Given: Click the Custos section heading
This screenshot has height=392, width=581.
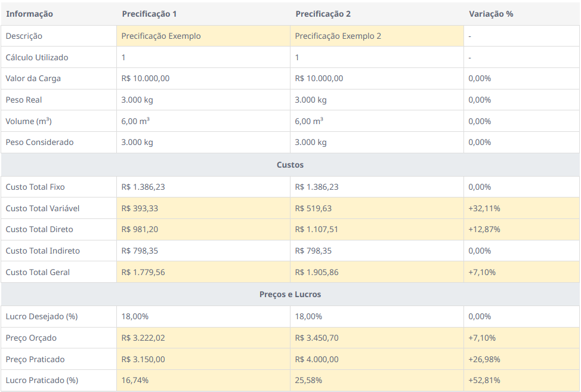Looking at the screenshot, I should 290,165.
